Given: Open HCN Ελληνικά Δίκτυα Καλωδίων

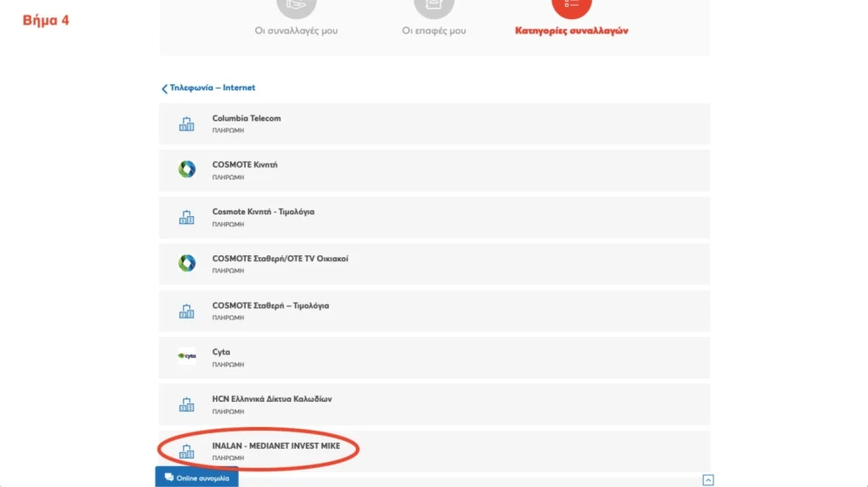Looking at the screenshot, I should (434, 405).
